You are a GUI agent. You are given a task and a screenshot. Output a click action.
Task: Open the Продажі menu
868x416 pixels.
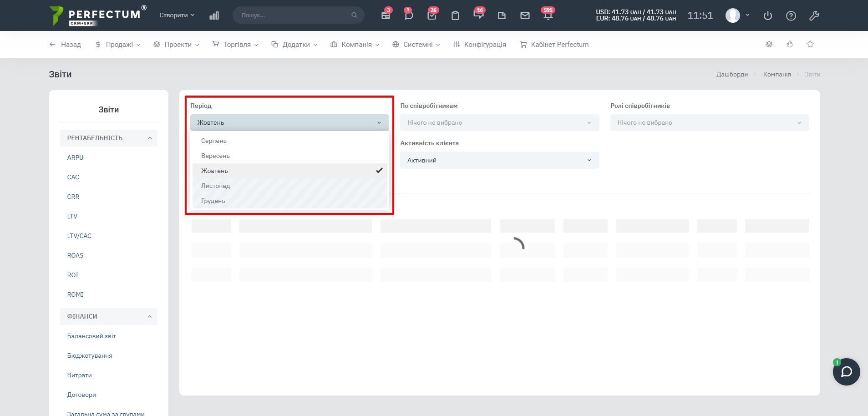coord(118,45)
